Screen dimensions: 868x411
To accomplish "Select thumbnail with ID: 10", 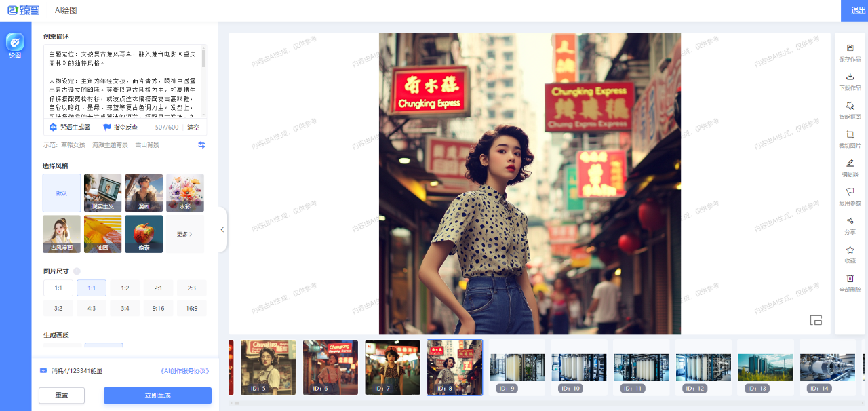I will click(x=578, y=367).
